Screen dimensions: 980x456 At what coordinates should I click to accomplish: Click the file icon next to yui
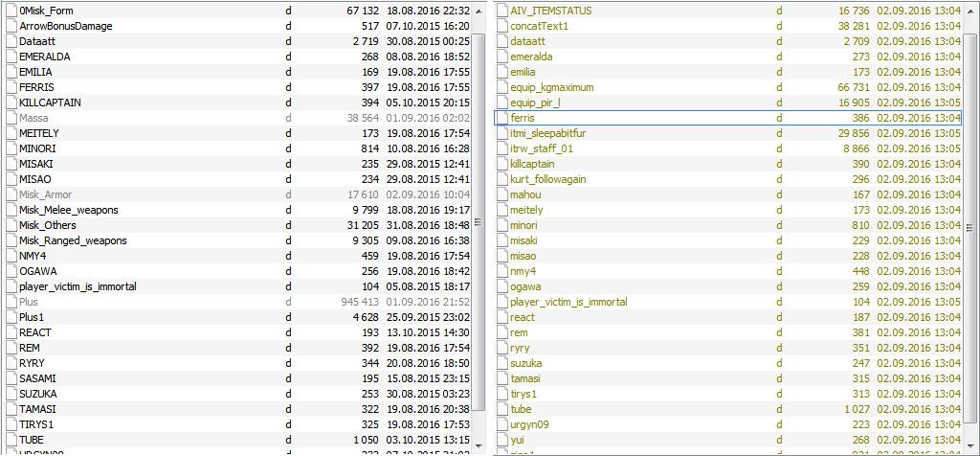(x=501, y=440)
